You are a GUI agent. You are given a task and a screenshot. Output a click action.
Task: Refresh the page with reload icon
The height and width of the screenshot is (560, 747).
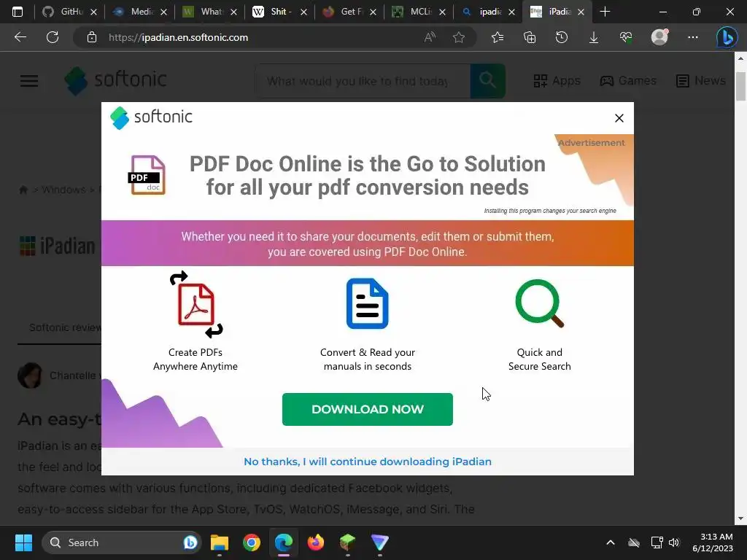(x=53, y=37)
